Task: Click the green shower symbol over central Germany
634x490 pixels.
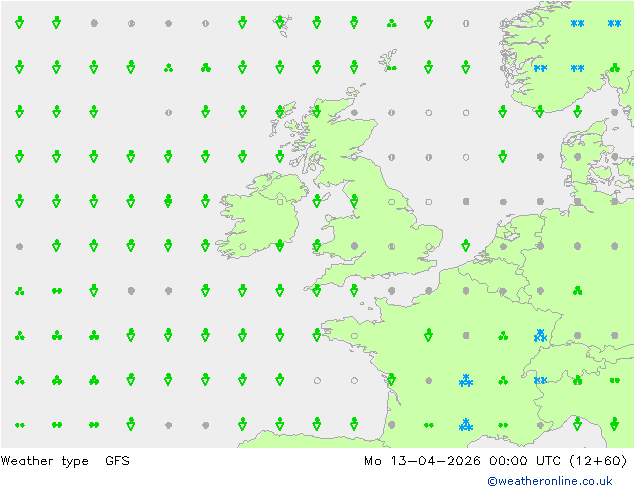Action: 577,291
